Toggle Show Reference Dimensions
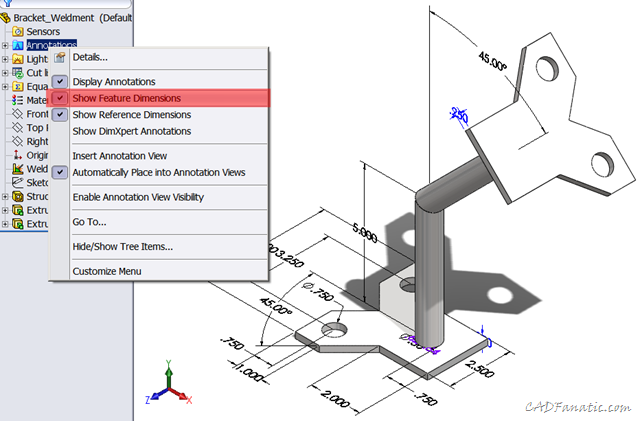The height and width of the screenshot is (421, 640). (60, 115)
